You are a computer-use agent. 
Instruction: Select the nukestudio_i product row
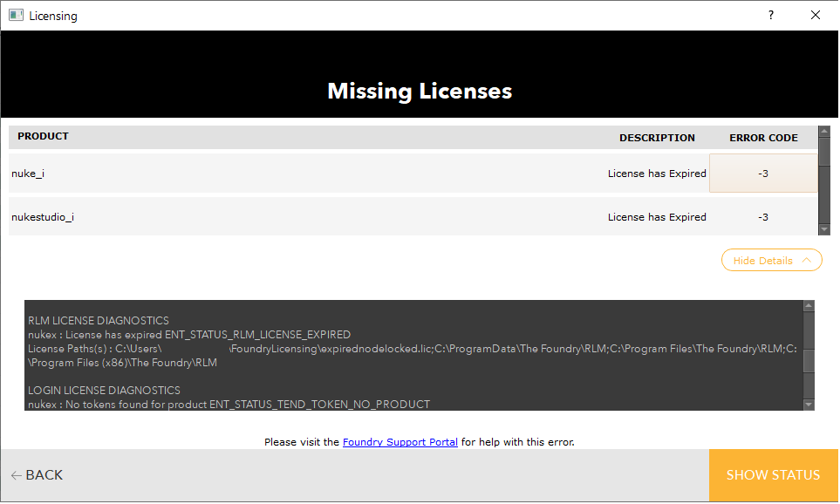tap(413, 217)
